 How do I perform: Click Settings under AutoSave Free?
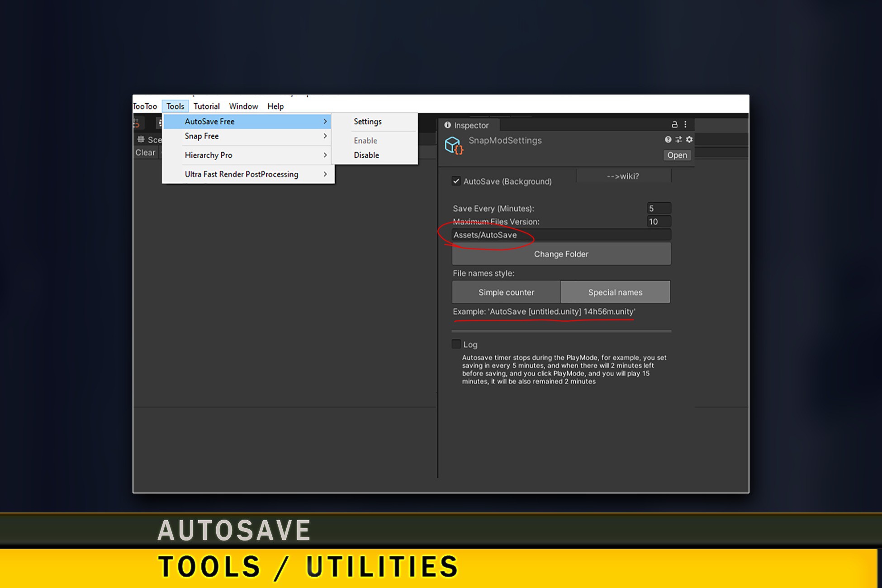tap(367, 121)
